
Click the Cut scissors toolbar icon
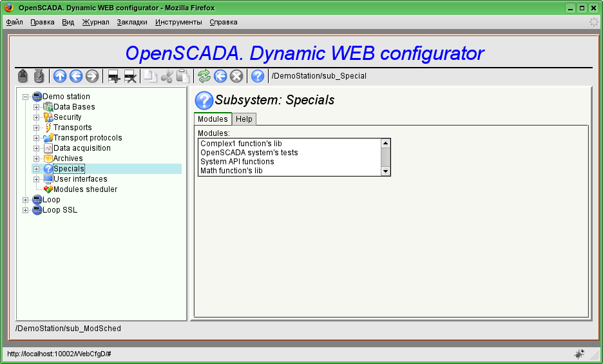(x=166, y=76)
